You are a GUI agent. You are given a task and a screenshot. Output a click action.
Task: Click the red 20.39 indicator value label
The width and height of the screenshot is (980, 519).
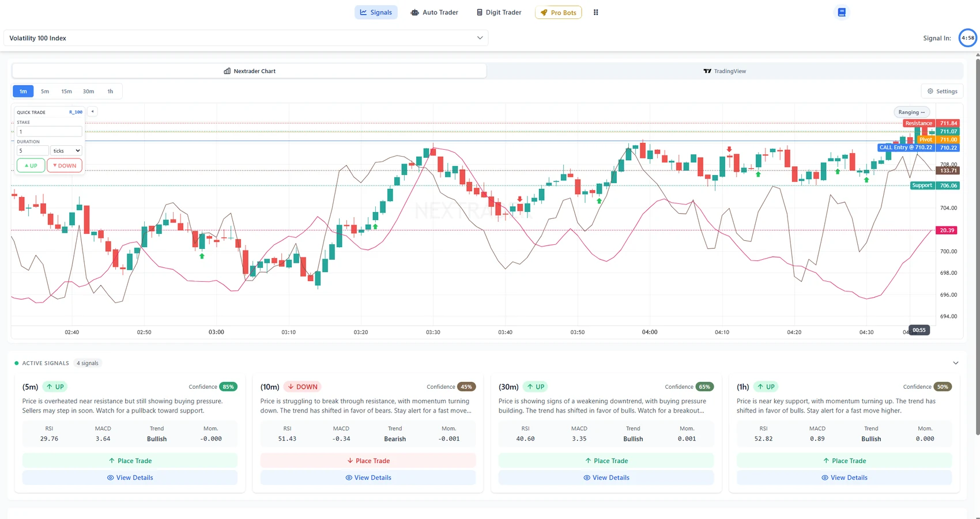[x=947, y=230]
